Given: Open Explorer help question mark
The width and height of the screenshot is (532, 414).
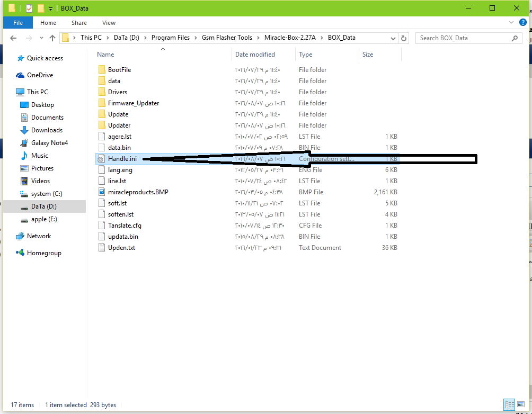Looking at the screenshot, I should pos(523,23).
